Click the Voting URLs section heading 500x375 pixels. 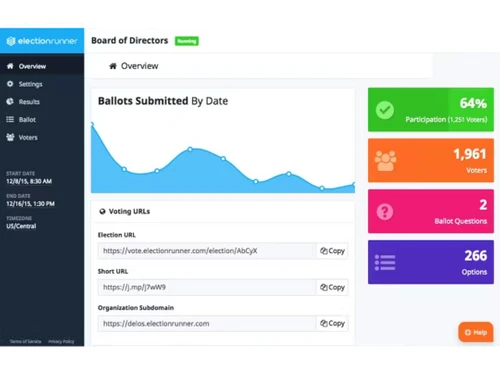129,211
